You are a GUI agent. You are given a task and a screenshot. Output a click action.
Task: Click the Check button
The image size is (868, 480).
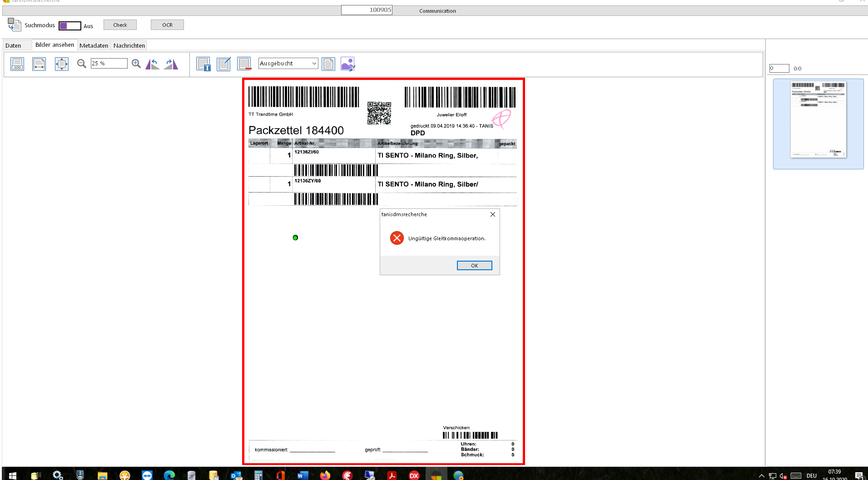[120, 25]
